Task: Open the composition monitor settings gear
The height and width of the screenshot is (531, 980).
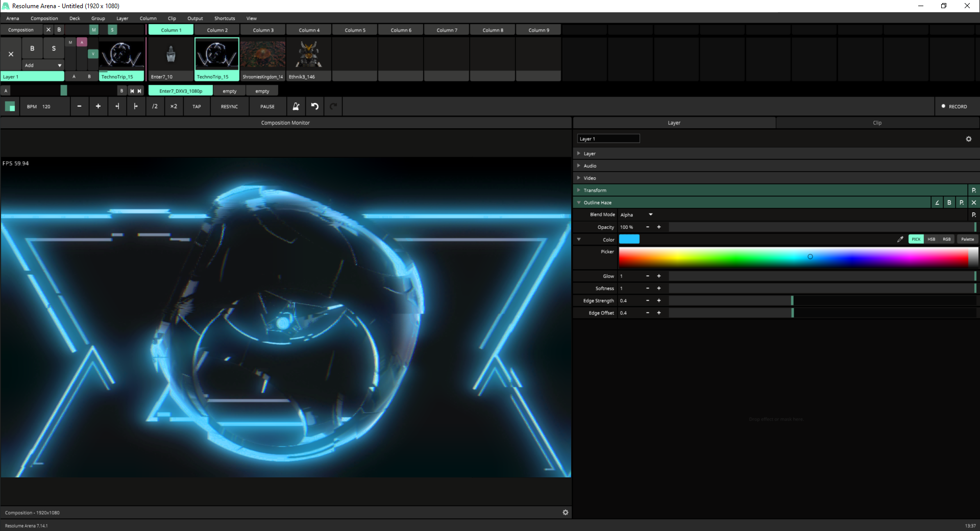Action: [x=566, y=512]
